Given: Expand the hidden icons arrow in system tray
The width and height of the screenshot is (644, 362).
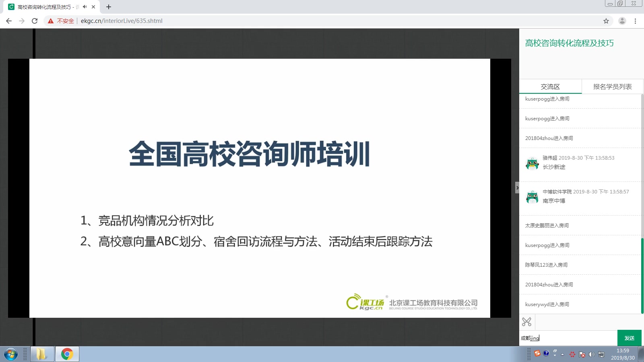Looking at the screenshot, I should 562,354.
